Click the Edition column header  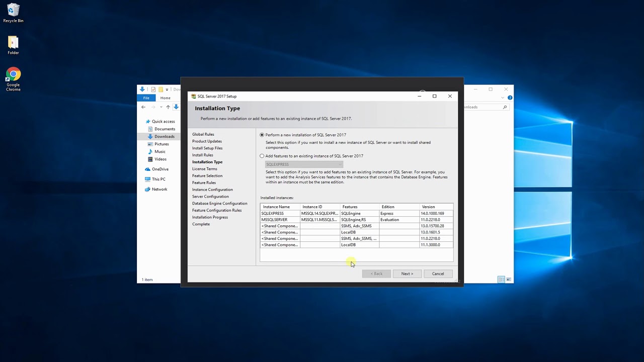399,207
